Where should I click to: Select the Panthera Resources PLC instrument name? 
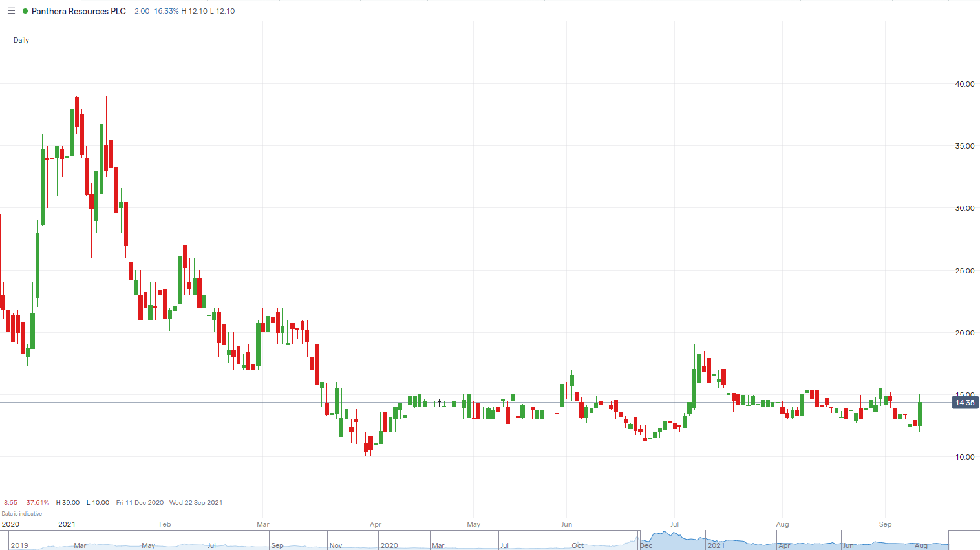click(x=78, y=11)
